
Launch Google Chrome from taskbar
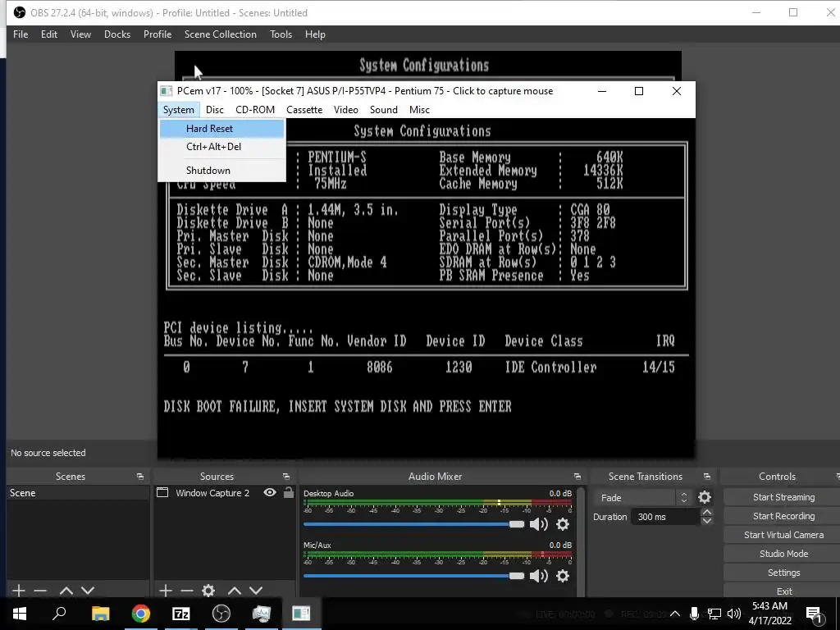tap(140, 614)
